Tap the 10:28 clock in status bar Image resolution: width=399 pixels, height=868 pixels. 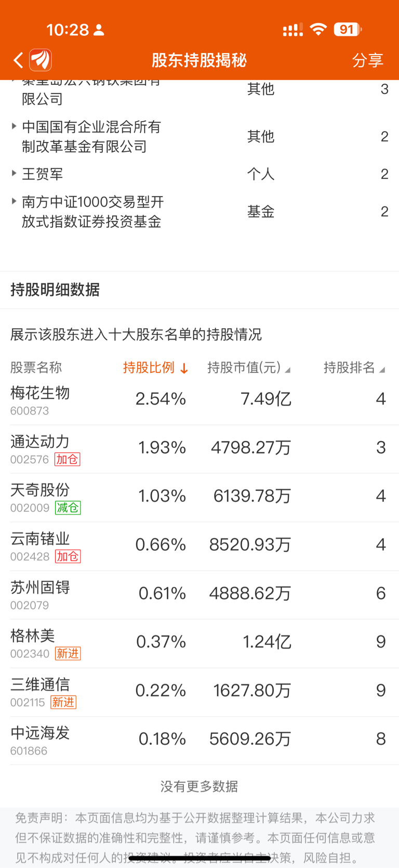tap(68, 30)
